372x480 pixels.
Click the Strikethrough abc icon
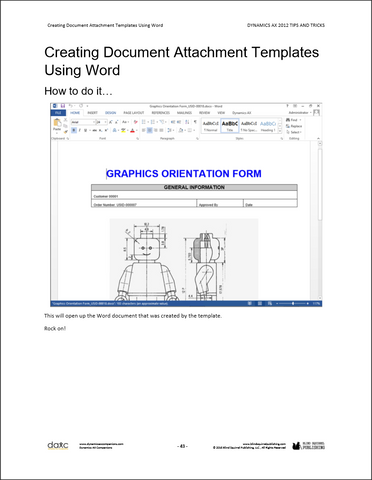point(95,130)
